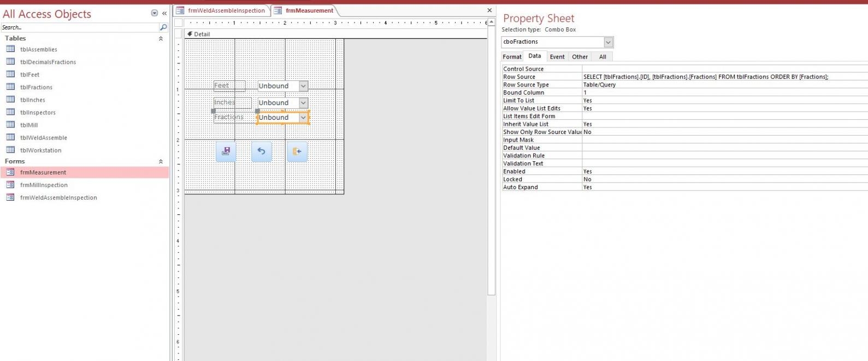Click Row Source Type value Table/Query
868x361 pixels.
(724, 85)
